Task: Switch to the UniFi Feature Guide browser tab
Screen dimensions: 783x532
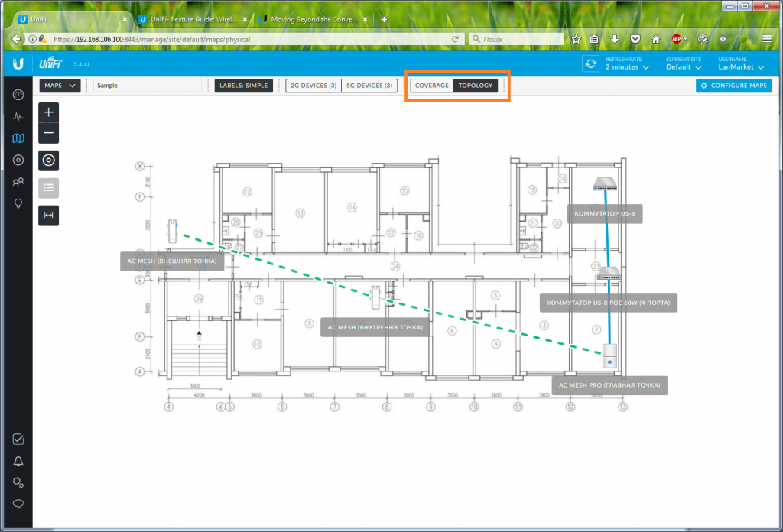Action: click(191, 19)
